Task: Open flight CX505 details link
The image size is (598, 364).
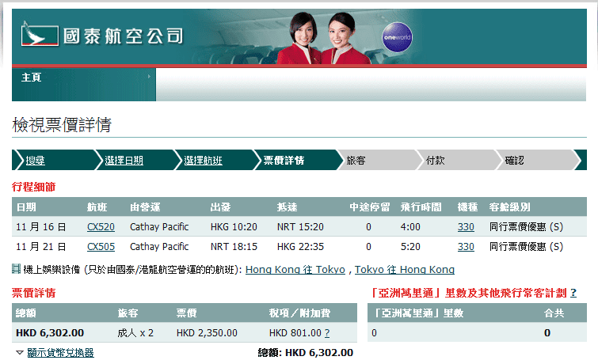Action: coord(101,246)
